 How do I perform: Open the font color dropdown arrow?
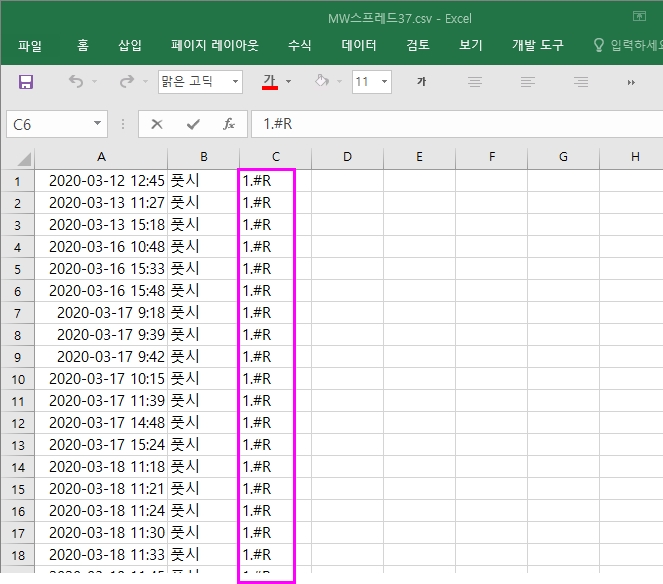(x=289, y=82)
